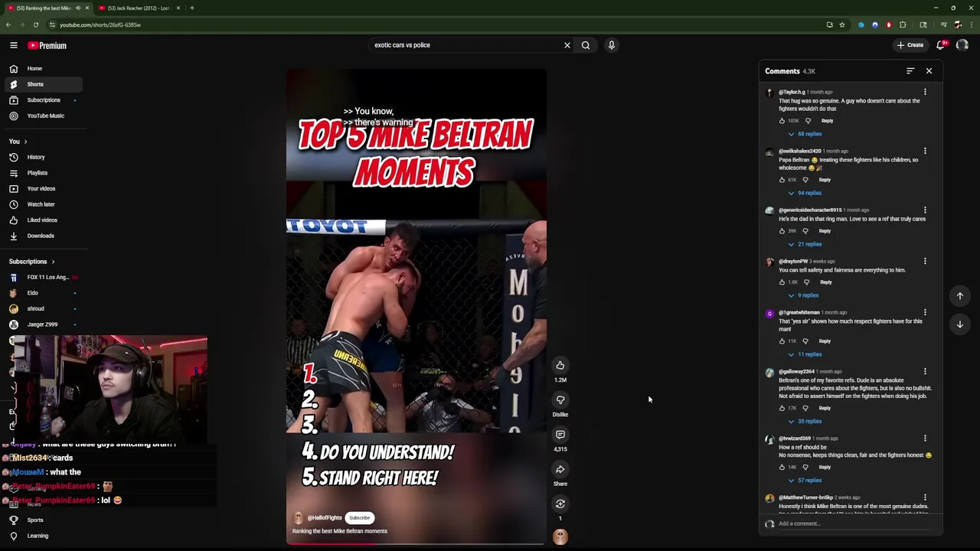Open Liked videos list

42,220
